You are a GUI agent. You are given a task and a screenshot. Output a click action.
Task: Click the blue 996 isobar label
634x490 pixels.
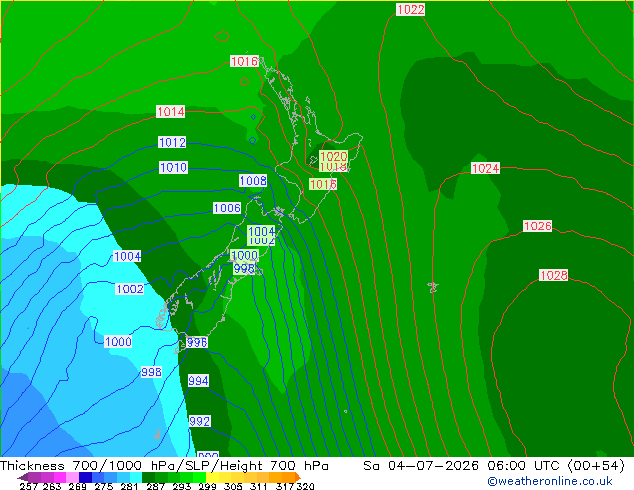click(197, 342)
